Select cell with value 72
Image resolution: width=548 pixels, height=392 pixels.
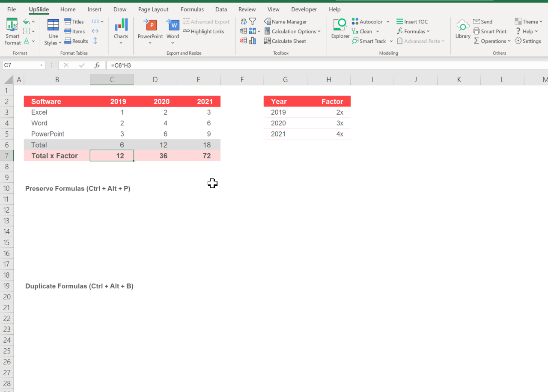(199, 156)
